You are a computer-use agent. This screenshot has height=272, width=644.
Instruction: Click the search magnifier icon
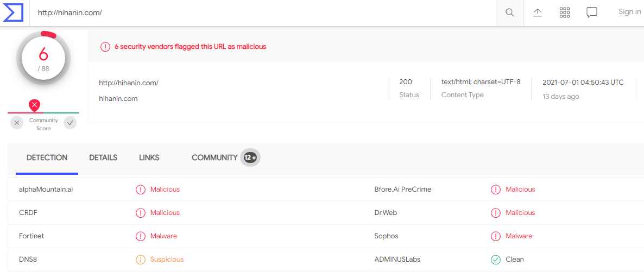click(x=509, y=12)
